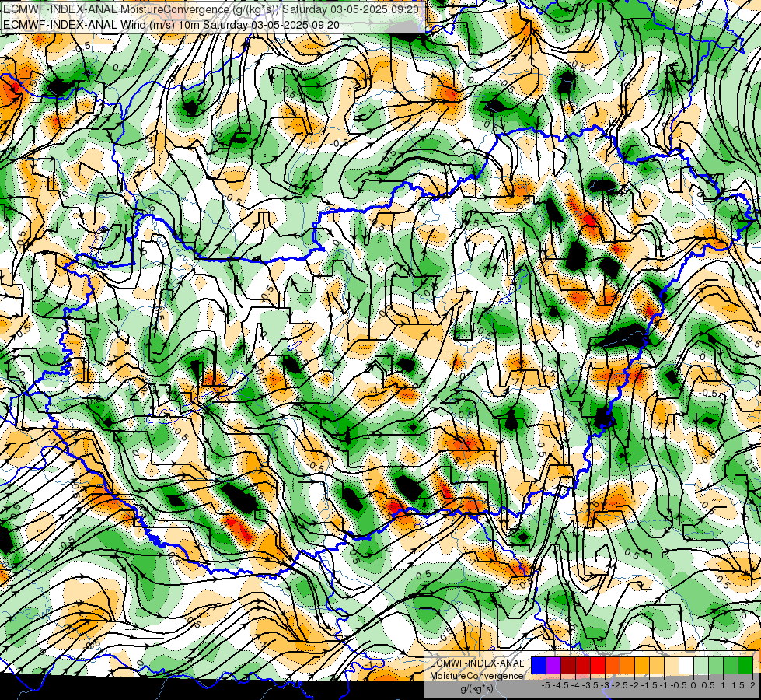Image resolution: width=761 pixels, height=700 pixels.
Task: Click the purple legend color swatch
Action: [x=553, y=665]
